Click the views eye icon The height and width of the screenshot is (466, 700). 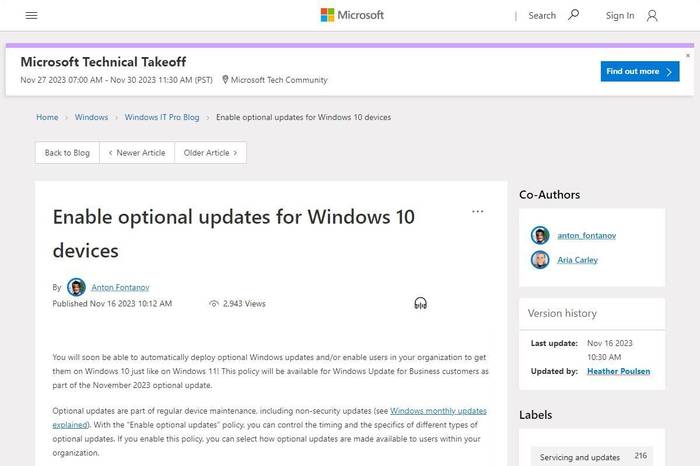point(214,304)
